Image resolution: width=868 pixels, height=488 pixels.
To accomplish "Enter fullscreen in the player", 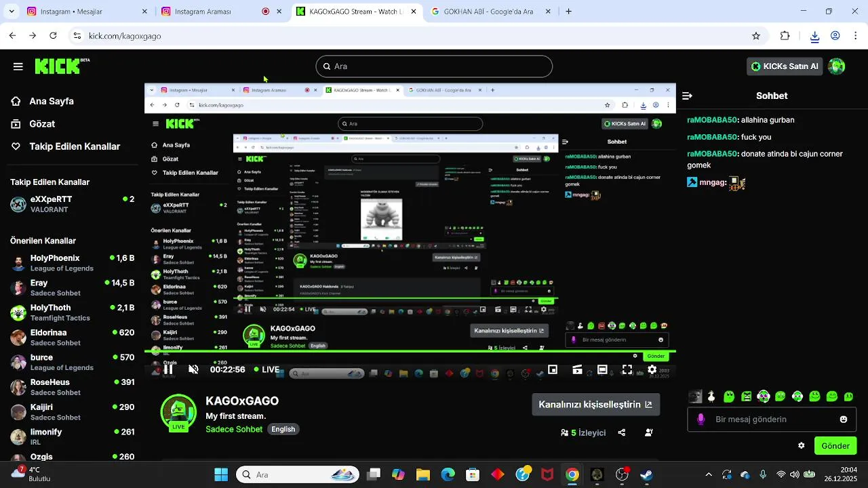I will point(627,369).
